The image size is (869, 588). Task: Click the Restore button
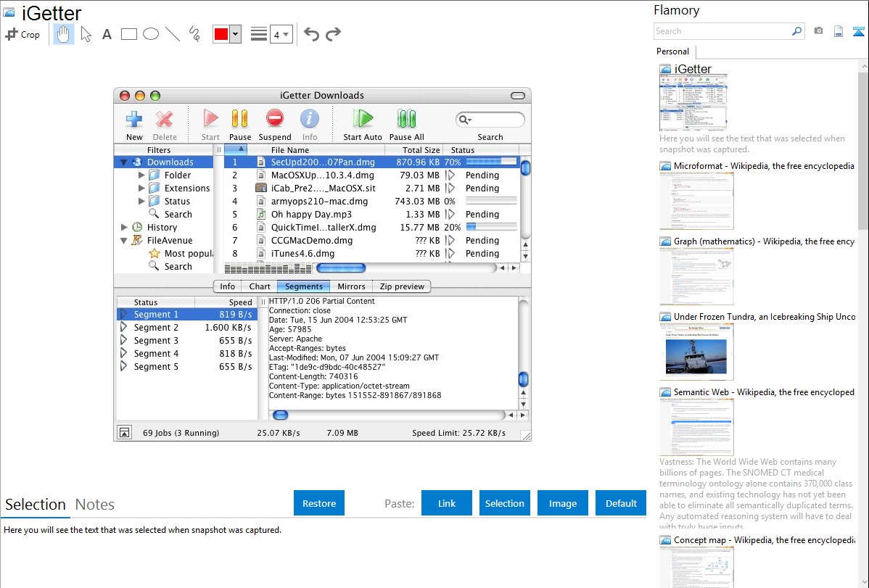click(319, 503)
